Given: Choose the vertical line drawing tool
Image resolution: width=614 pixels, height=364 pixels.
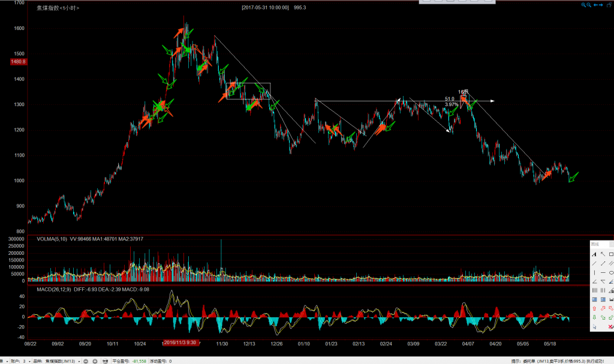Looking at the screenshot, I should pyautogui.click(x=594, y=272).
